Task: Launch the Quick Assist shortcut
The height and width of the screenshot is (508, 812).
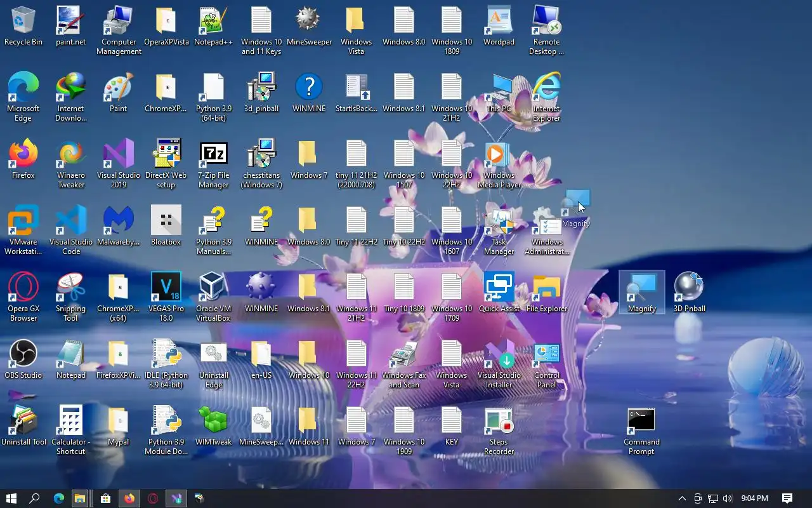Action: coord(499,293)
